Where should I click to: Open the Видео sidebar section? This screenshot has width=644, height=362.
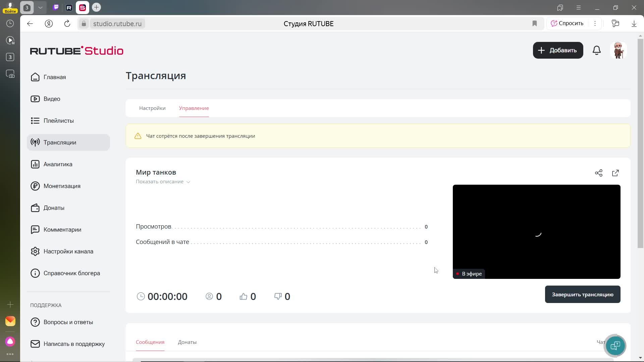pyautogui.click(x=68, y=99)
